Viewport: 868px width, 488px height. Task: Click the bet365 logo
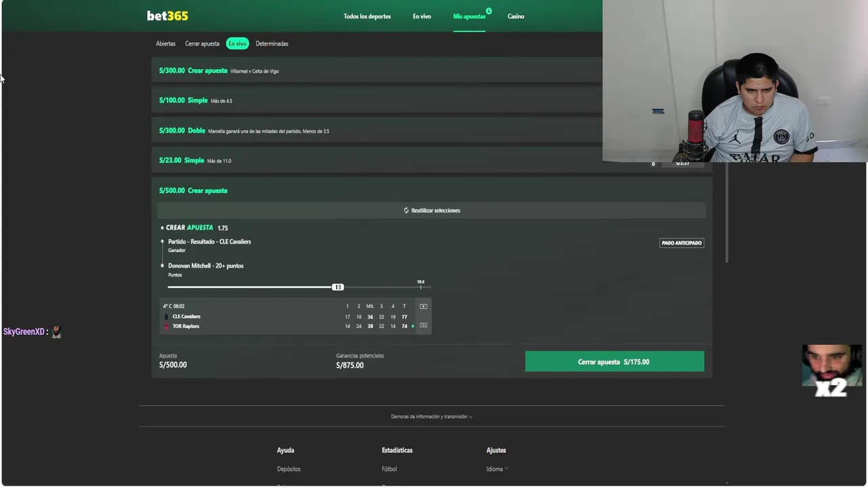coord(167,16)
